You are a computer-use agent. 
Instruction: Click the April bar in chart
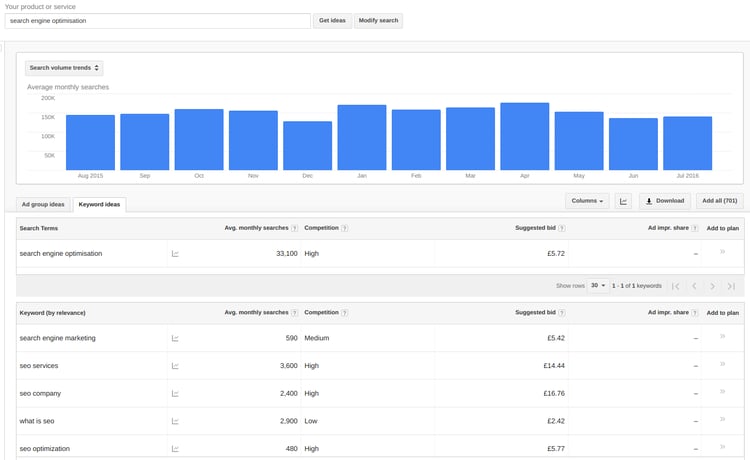coord(525,135)
